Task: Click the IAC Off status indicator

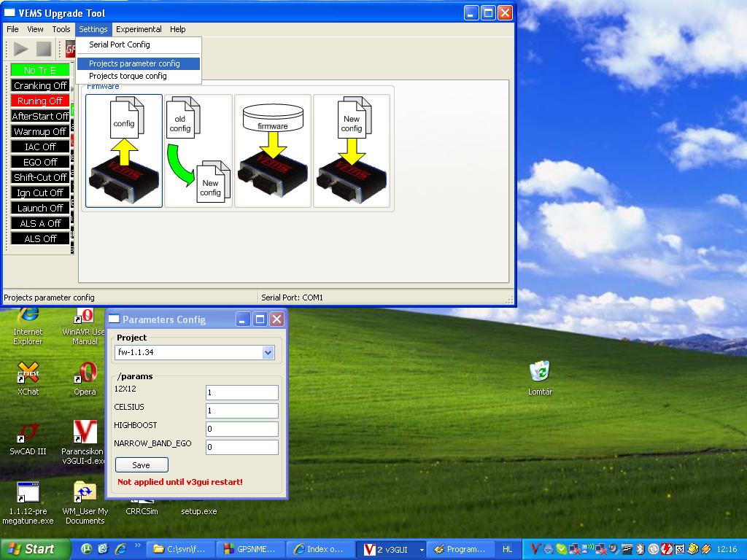Action: pos(40,146)
